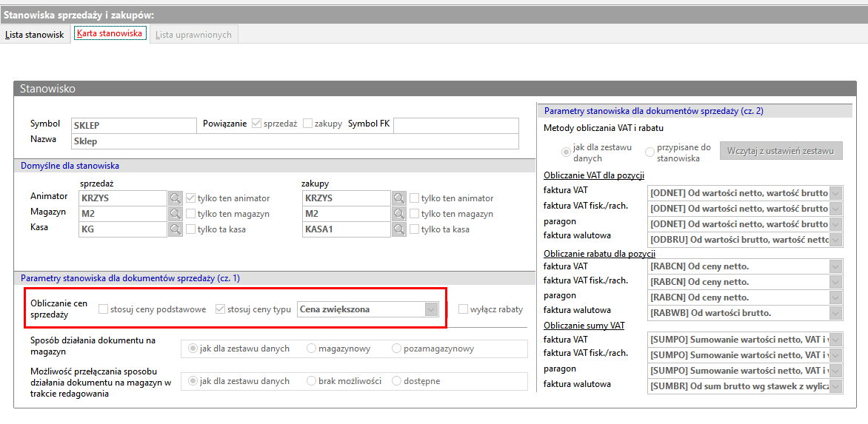
Task: Switch to the Lista stanowisk tab
Action: [x=35, y=35]
